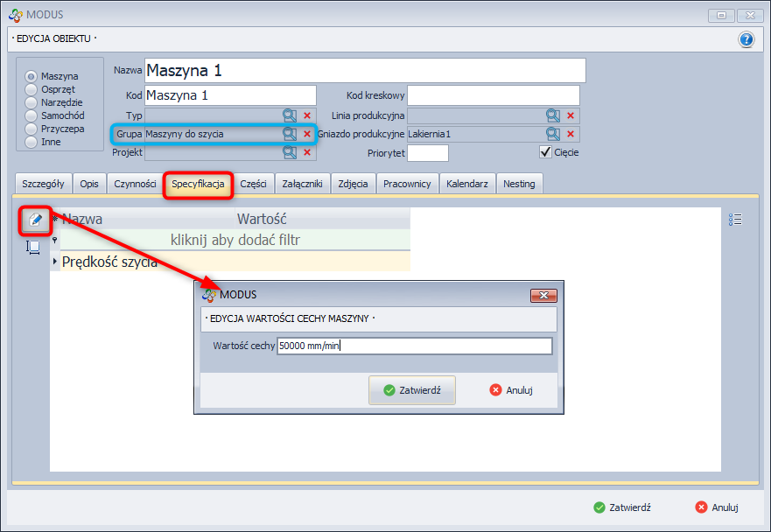Open lookup search for Projekt field
771x532 pixels.
290,152
